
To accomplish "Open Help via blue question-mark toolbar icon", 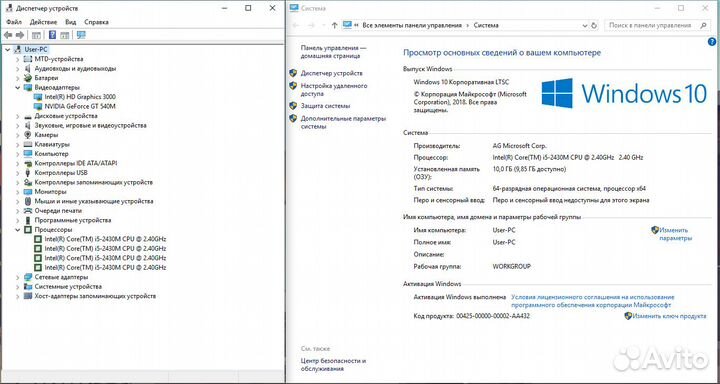I will 52,35.
